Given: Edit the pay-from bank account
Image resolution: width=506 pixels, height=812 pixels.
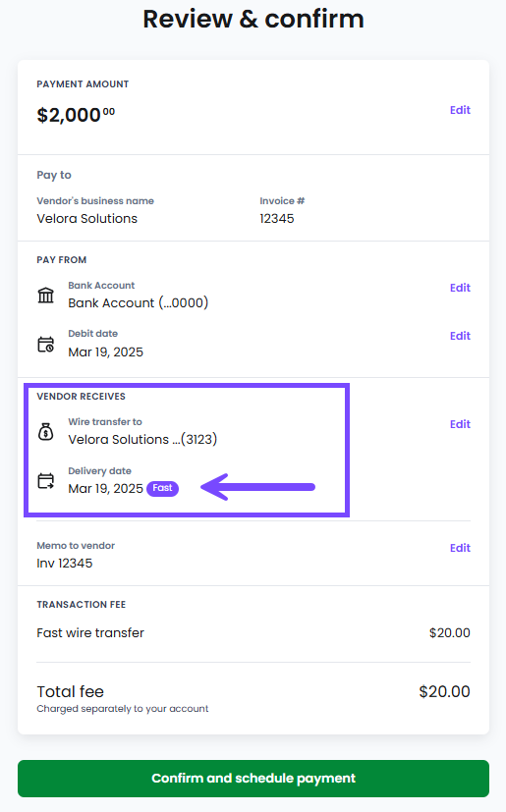Looking at the screenshot, I should point(460,288).
